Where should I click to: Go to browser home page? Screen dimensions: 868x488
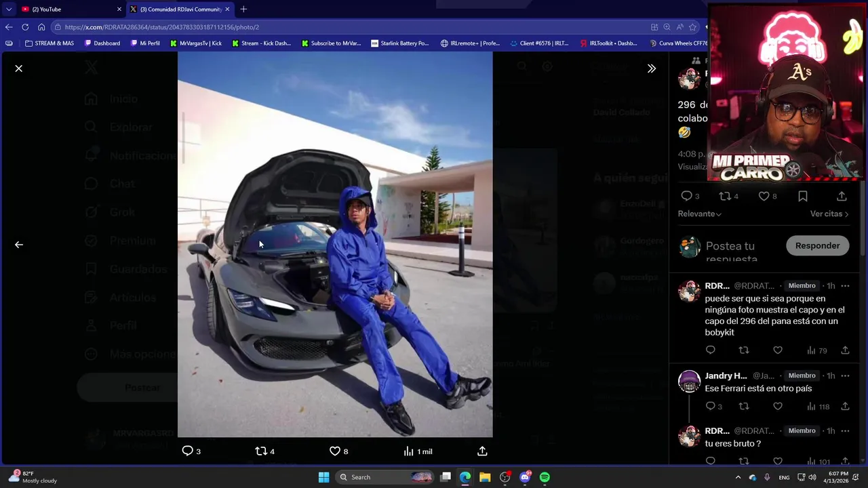coord(41,27)
